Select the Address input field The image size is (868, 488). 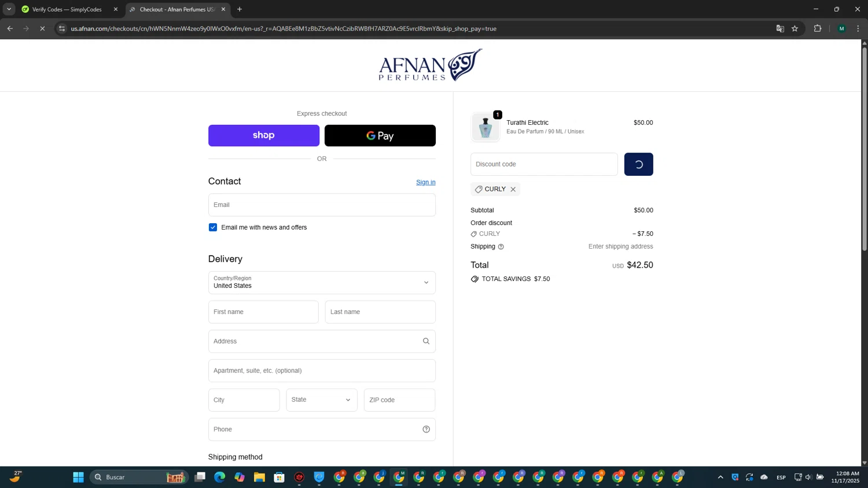point(322,341)
